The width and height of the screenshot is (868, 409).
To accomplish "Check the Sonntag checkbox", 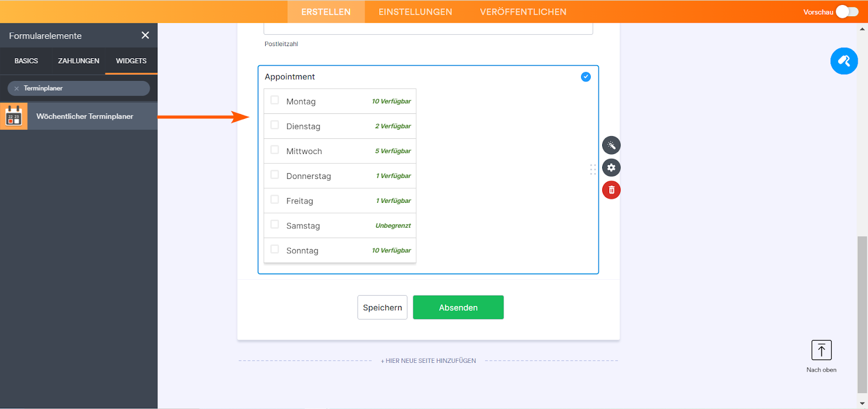I will 275,250.
